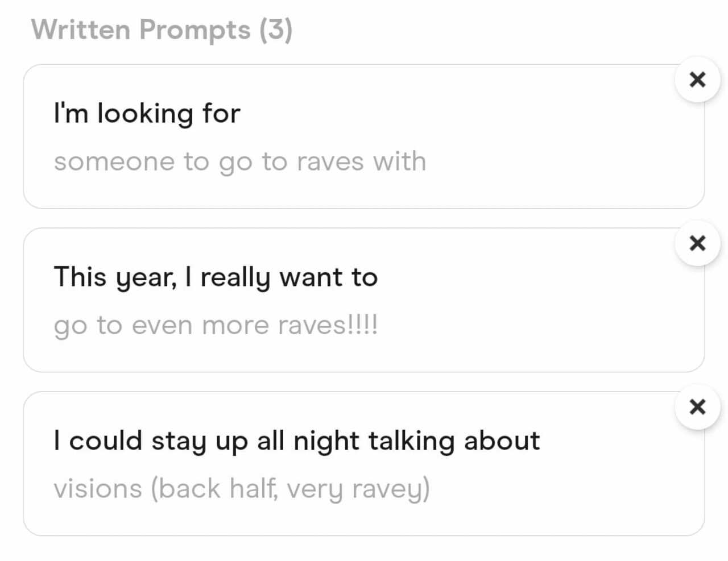Delete the "This year, I really want to" prompt
The image size is (728, 561).
tap(697, 243)
